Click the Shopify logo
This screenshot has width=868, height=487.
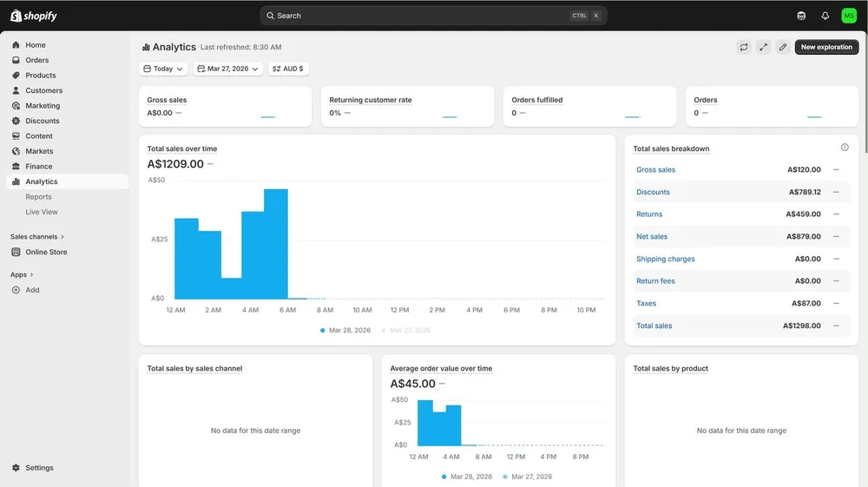[x=34, y=16]
